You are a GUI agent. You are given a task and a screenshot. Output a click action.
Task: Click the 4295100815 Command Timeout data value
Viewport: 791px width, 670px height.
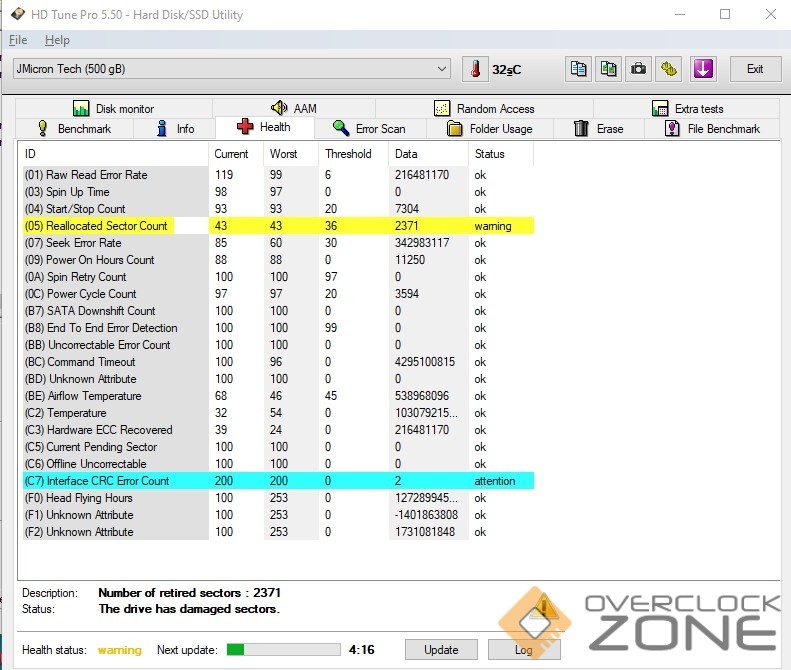(425, 362)
